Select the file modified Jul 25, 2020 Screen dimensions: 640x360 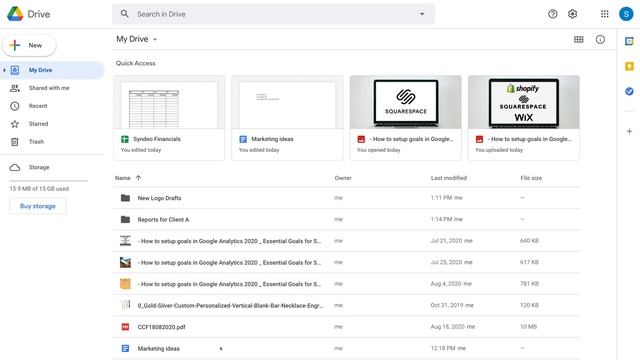point(346,262)
